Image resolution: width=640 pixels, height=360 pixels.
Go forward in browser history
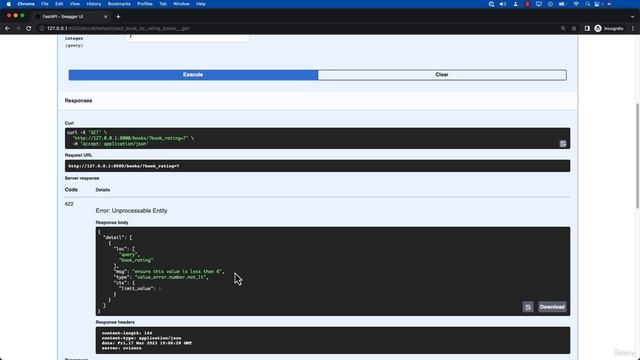point(18,28)
